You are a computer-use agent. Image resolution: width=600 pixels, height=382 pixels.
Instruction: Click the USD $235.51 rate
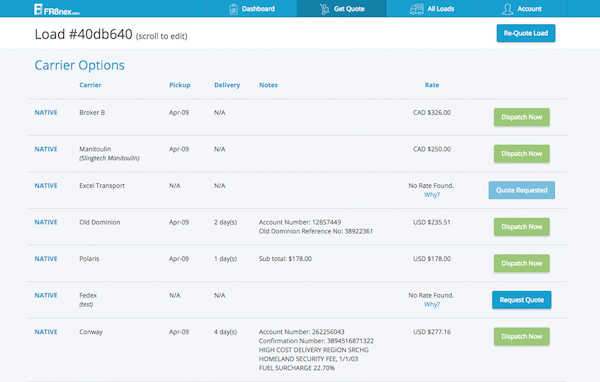pyautogui.click(x=432, y=222)
